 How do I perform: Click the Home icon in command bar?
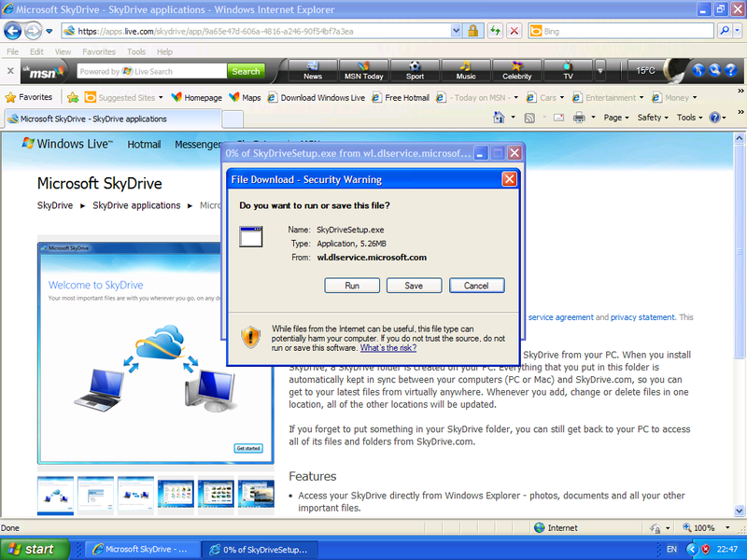499,118
